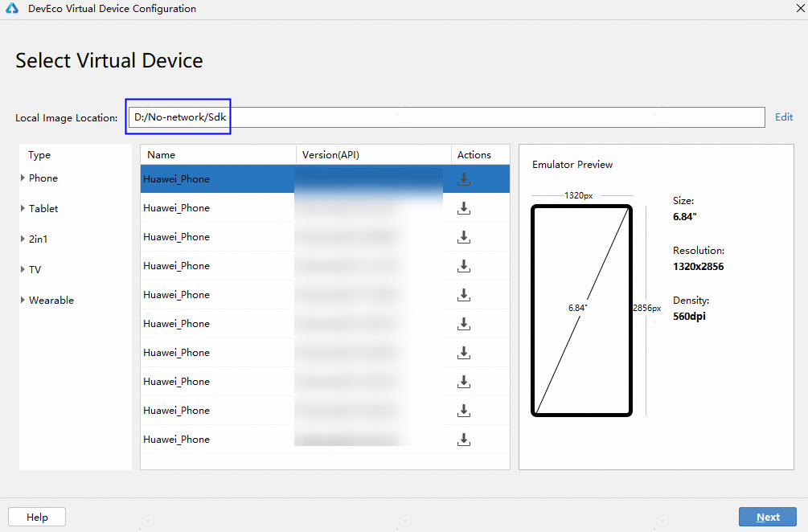Screen dimensions: 808x532
Task: Open Help for virtual device configuration
Action: [37, 517]
